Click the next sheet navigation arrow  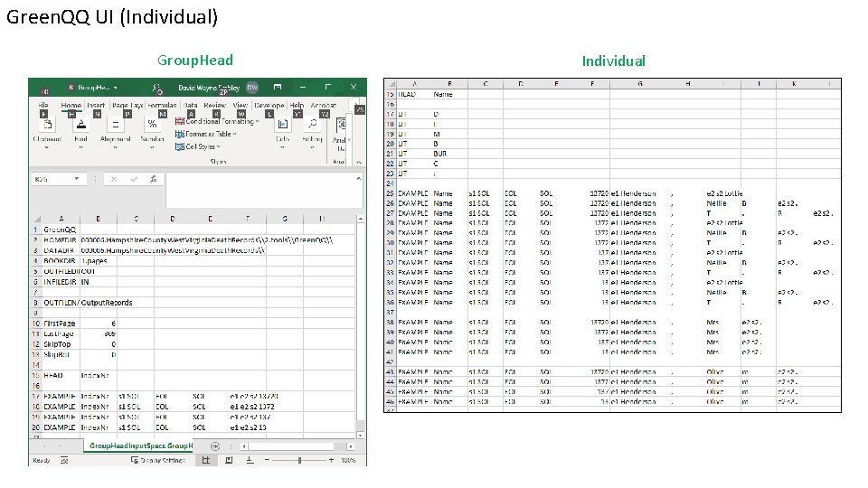tap(60, 446)
